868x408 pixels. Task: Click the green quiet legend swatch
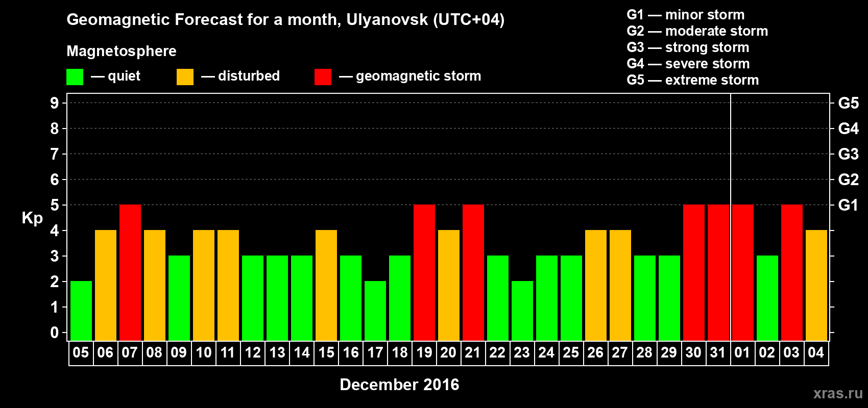[x=75, y=77]
